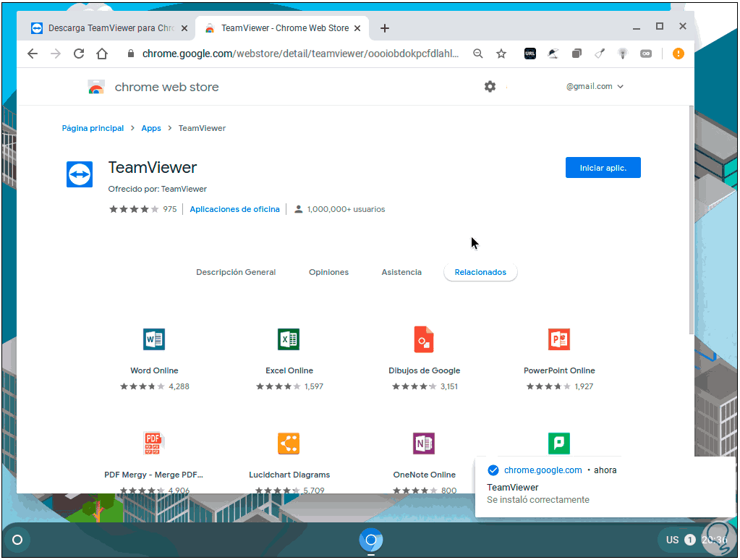
Task: Open the notification count badge in tray
Action: (690, 540)
